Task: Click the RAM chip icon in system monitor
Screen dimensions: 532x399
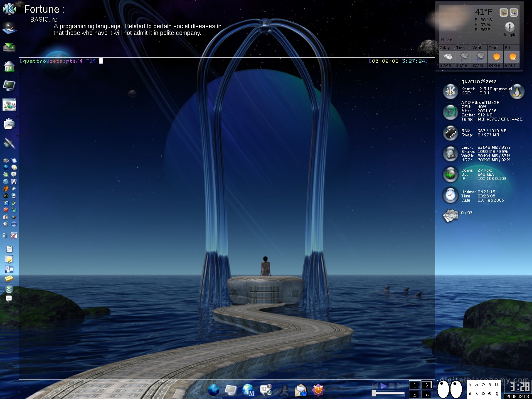Action: 450,133
